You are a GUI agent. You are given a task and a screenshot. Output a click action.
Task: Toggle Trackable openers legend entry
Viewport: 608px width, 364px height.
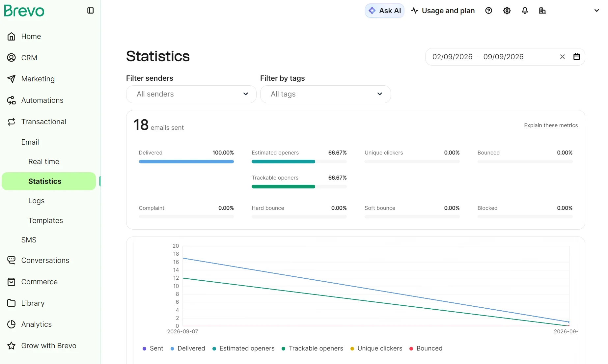click(x=312, y=349)
